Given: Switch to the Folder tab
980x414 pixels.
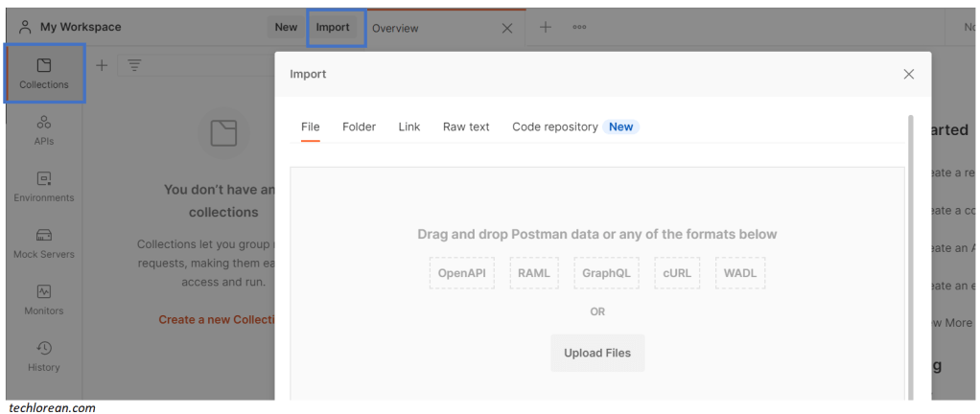Looking at the screenshot, I should point(359,126).
